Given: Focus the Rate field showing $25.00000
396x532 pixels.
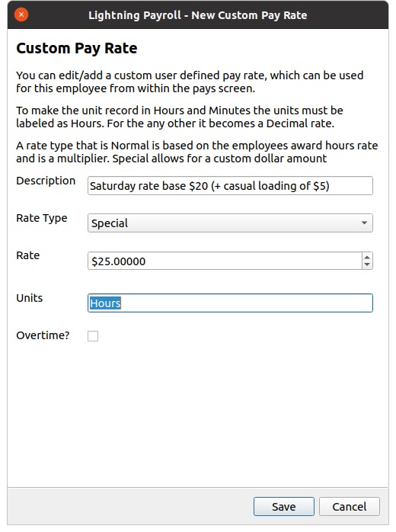Looking at the screenshot, I should click(225, 261).
